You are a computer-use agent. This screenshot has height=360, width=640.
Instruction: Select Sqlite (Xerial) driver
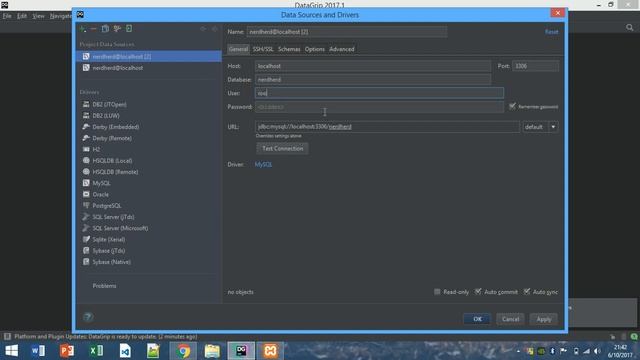pyautogui.click(x=109, y=240)
